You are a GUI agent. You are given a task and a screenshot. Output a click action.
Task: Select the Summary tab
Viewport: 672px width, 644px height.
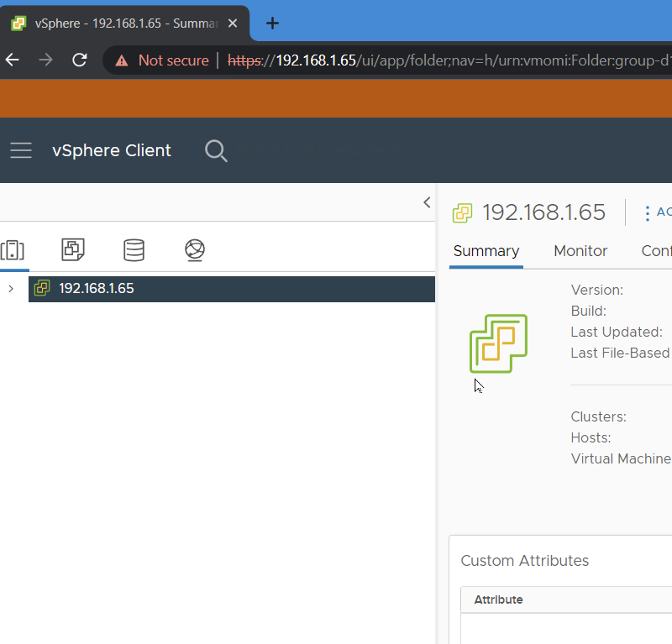pyautogui.click(x=486, y=251)
